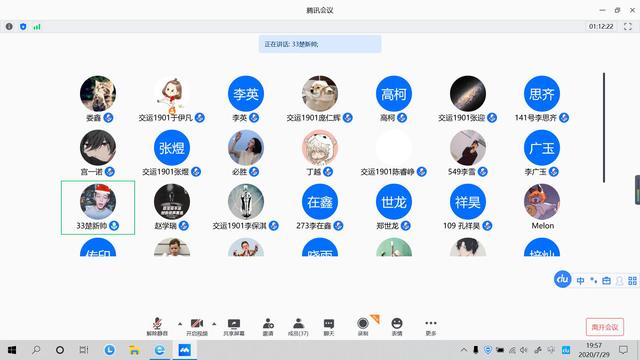Check the security shield icon
Image resolution: width=640 pixels, height=360 pixels.
click(23, 27)
